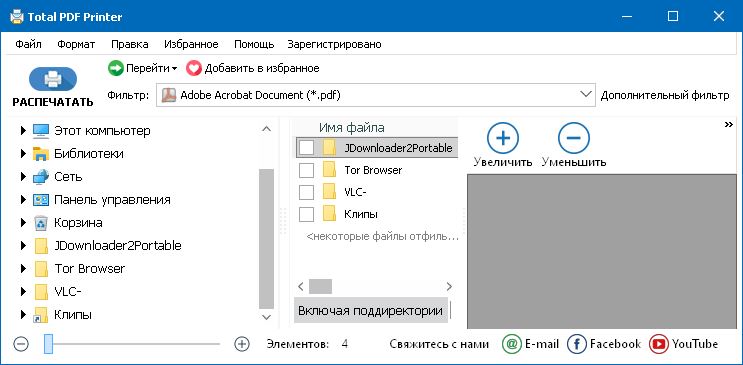Expand the Этот компьютер tree node
The height and width of the screenshot is (365, 743).
coord(23,130)
